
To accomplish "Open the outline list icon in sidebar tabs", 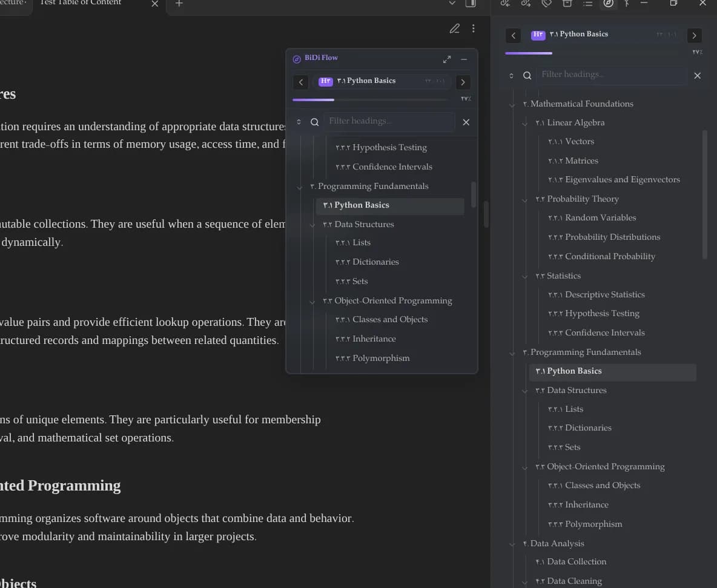I will pyautogui.click(x=587, y=3).
